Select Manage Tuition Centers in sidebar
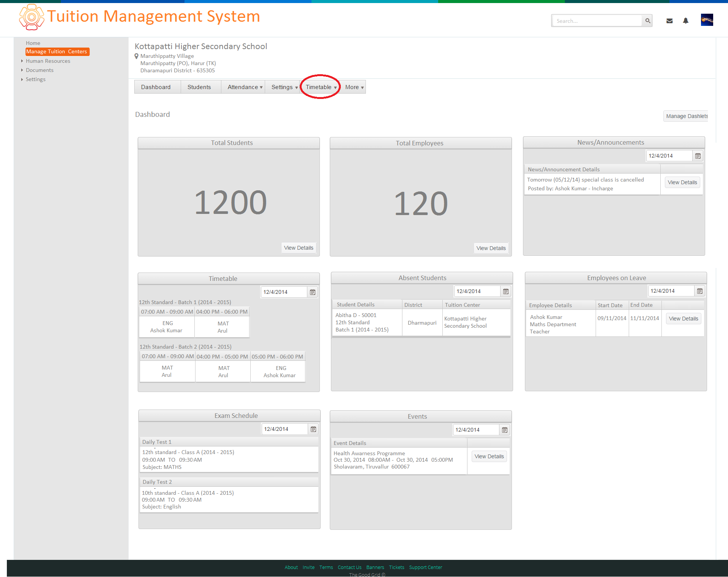This screenshot has width=728, height=577. point(57,52)
